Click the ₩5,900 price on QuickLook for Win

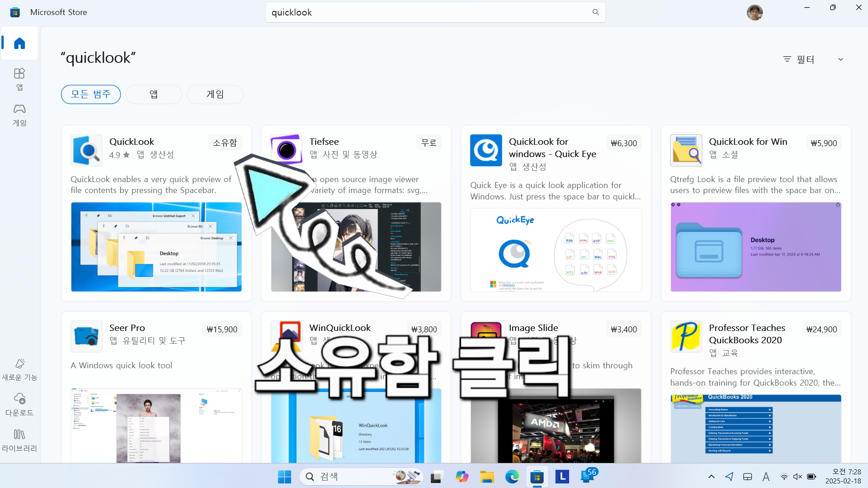click(824, 143)
